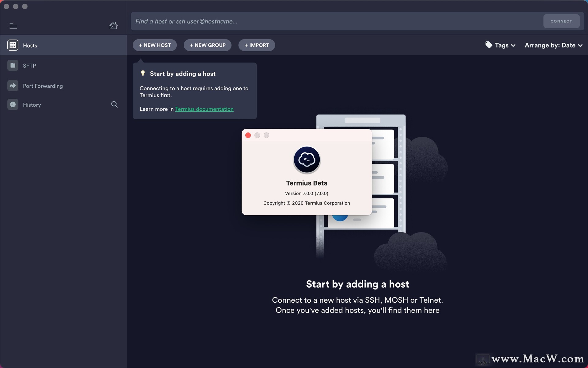
Task: Focus the Find a host search field
Action: click(x=337, y=21)
